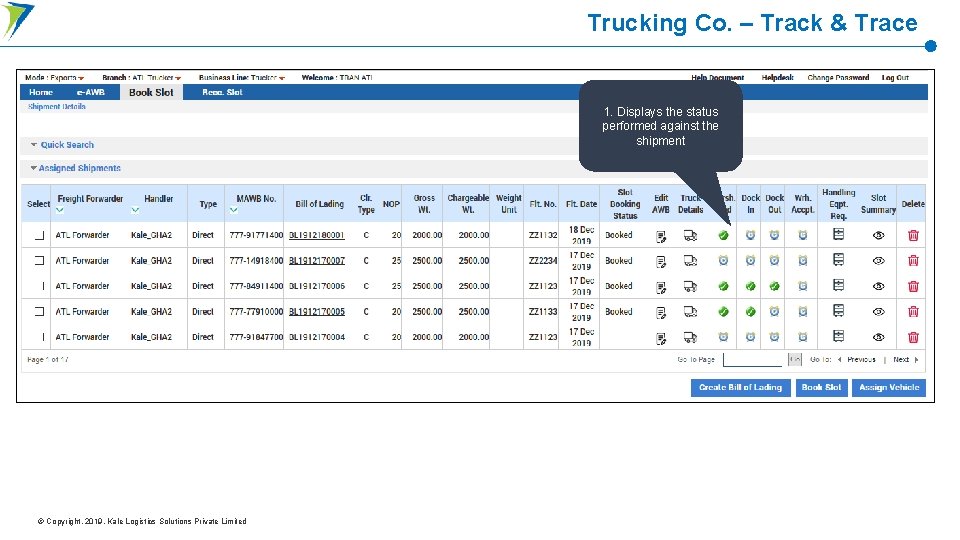Open Help Document menu link
This screenshot has width=960, height=540.
pyautogui.click(x=718, y=78)
